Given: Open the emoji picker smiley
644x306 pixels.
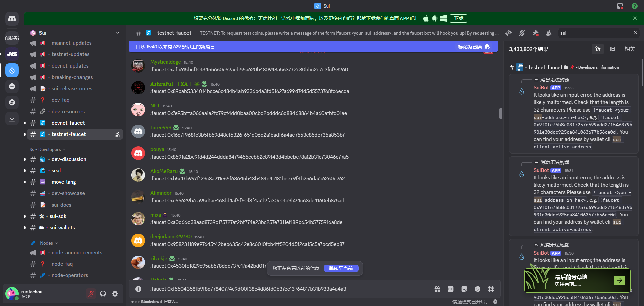Looking at the screenshot, I should tap(478, 289).
